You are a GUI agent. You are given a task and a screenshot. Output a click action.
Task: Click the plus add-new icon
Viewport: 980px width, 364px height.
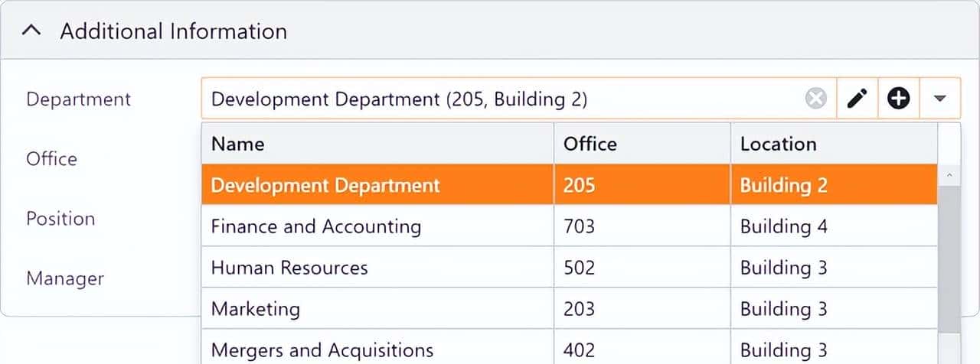(x=898, y=99)
